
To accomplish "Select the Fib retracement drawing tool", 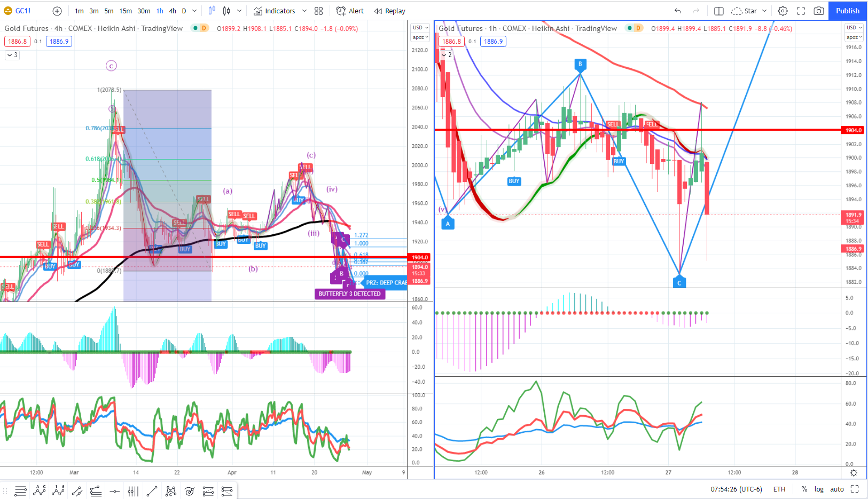I will (x=96, y=491).
